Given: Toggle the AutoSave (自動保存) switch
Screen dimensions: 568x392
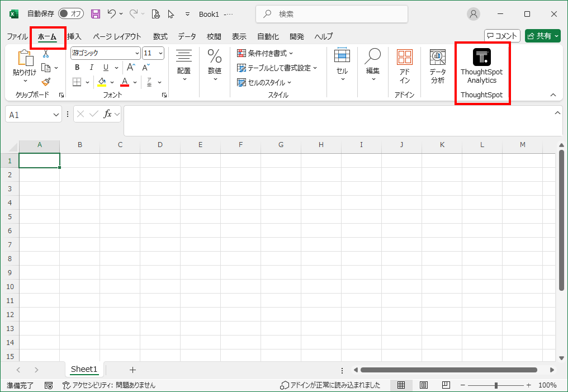Looking at the screenshot, I should pos(70,14).
